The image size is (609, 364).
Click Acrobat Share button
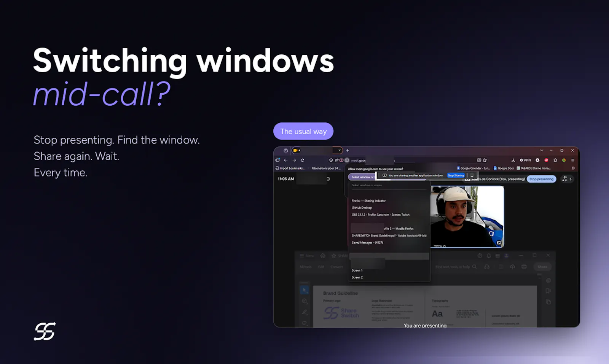pyautogui.click(x=542, y=267)
